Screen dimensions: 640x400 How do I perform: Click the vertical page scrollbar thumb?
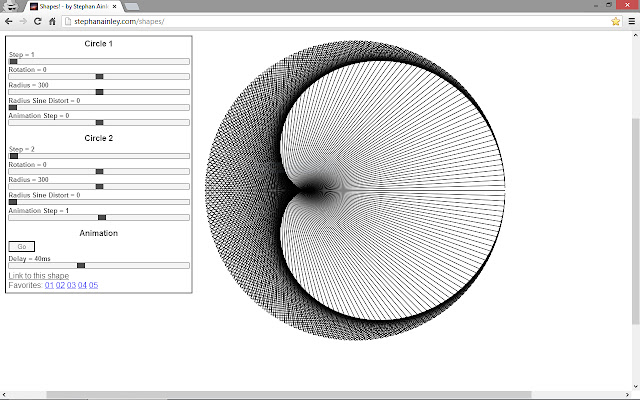pyautogui.click(x=636, y=220)
